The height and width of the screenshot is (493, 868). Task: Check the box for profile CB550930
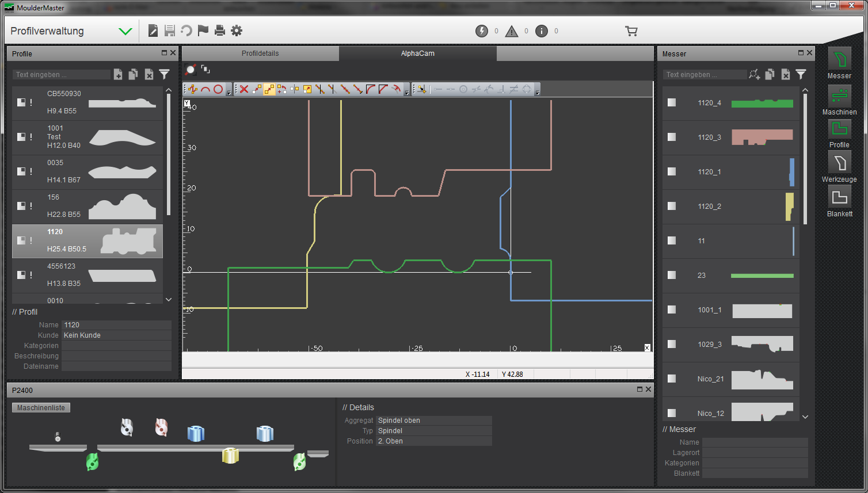pyautogui.click(x=21, y=102)
